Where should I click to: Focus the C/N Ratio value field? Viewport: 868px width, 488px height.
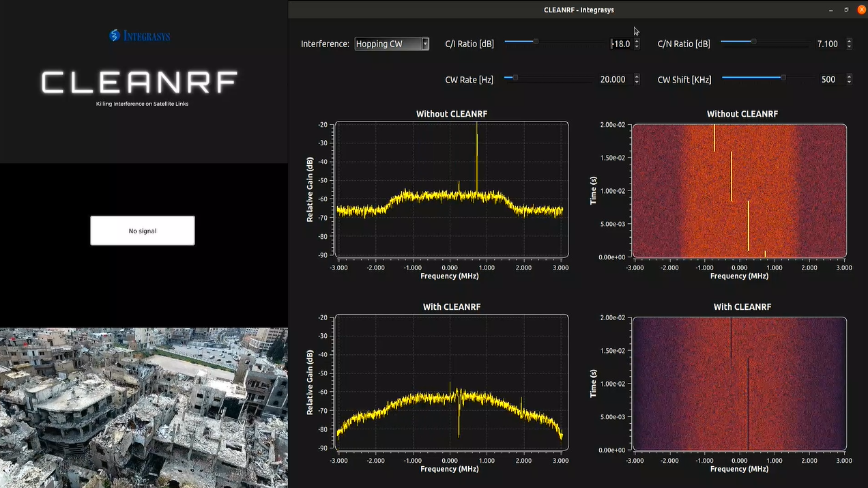(x=826, y=44)
